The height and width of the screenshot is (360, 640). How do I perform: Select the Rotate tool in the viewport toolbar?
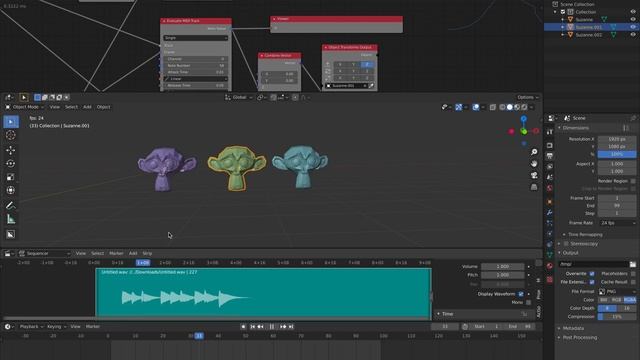tap(11, 164)
